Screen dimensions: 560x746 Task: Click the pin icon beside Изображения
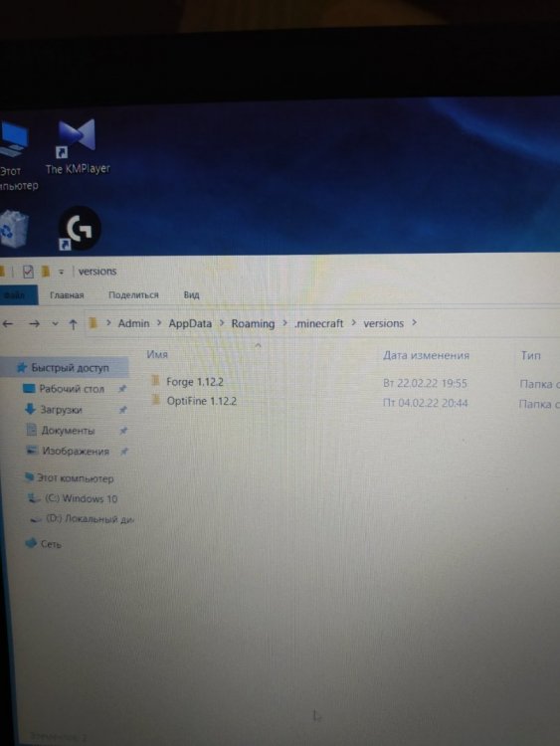click(123, 451)
